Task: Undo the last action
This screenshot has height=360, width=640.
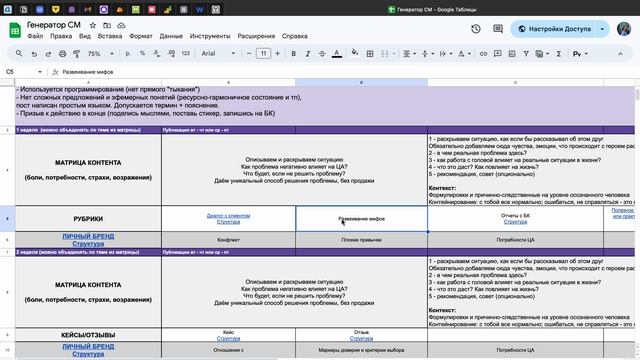Action: tap(34, 54)
